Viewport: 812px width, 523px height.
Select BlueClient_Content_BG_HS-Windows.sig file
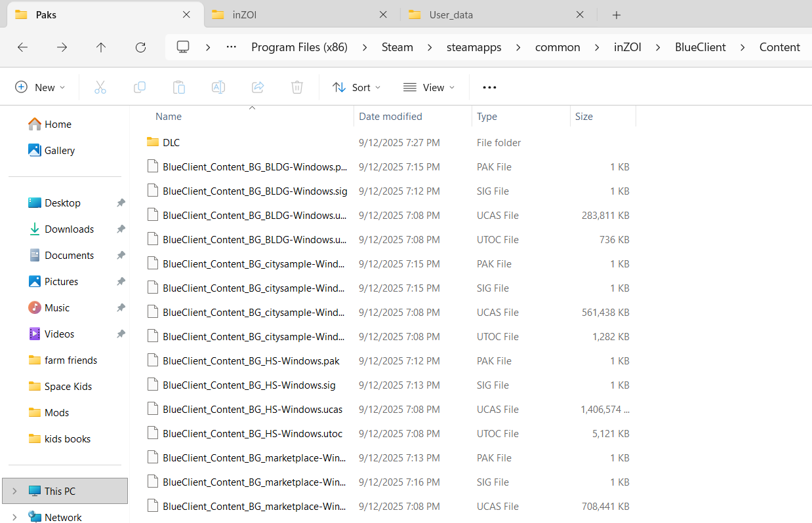(249, 385)
